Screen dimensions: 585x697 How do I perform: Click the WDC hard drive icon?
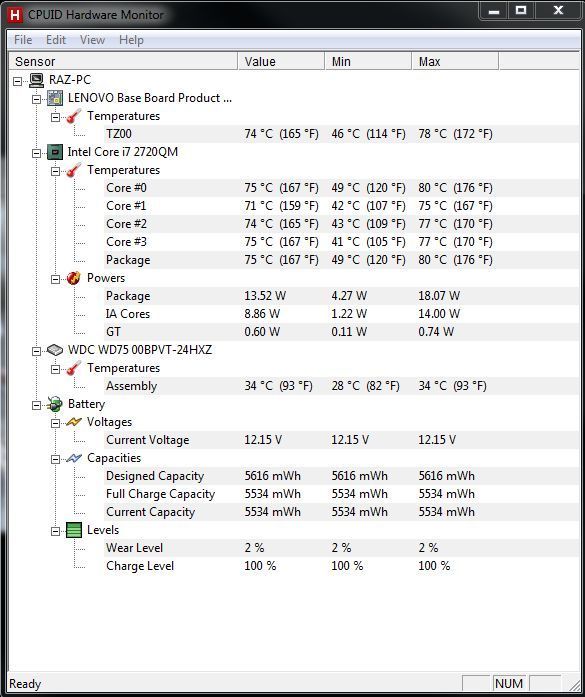click(x=55, y=350)
